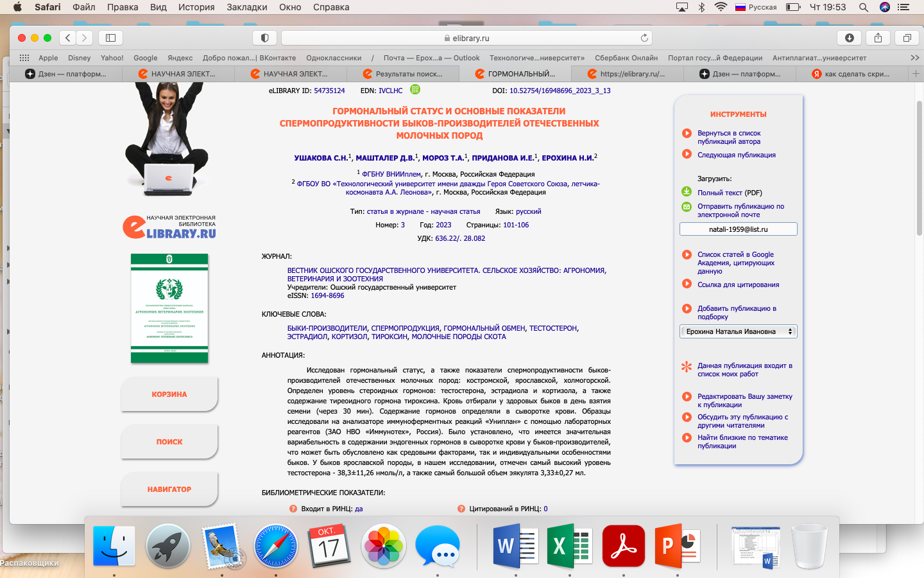924x578 pixels.
Task: Open Mail app in the Dock
Action: coord(222,546)
